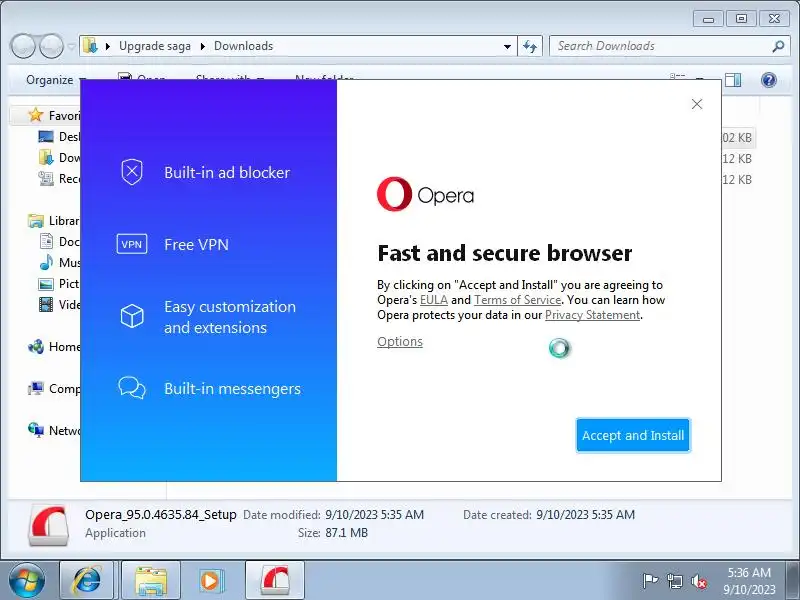Image resolution: width=800 pixels, height=600 pixels.
Task: Select Network in the navigation pane
Action: tap(54, 431)
